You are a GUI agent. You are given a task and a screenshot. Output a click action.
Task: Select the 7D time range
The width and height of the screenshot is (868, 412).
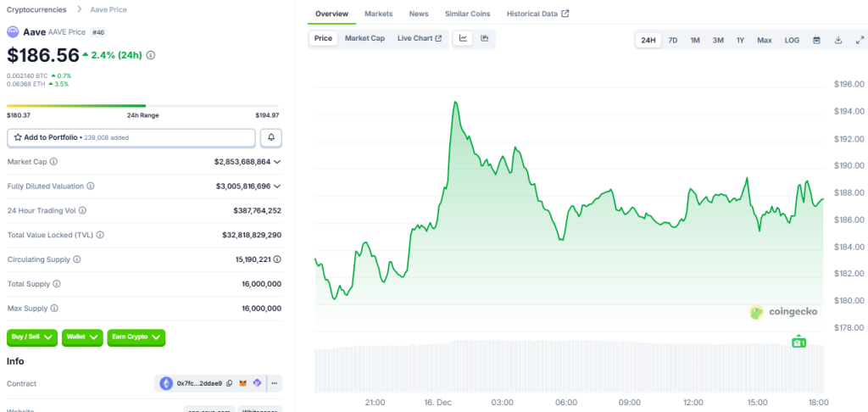pyautogui.click(x=672, y=40)
